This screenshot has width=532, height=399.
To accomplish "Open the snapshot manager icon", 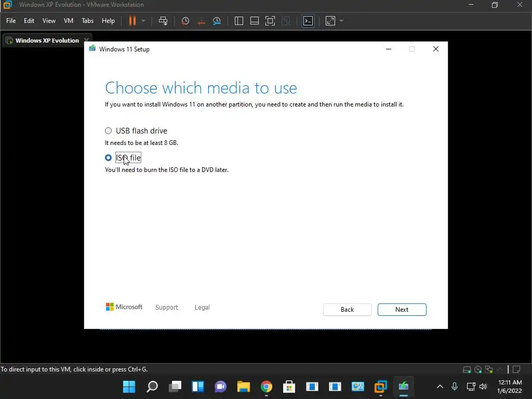I will coord(217,21).
